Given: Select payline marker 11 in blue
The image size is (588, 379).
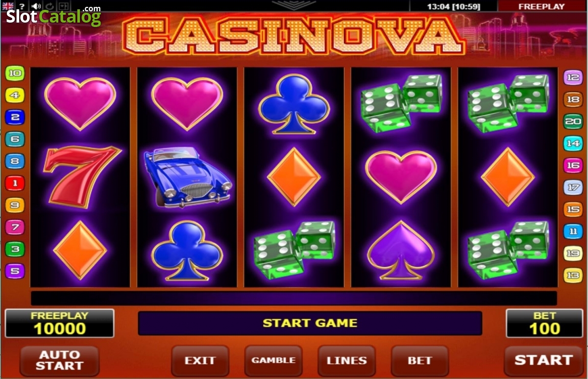Looking at the screenshot, I should [x=573, y=231].
